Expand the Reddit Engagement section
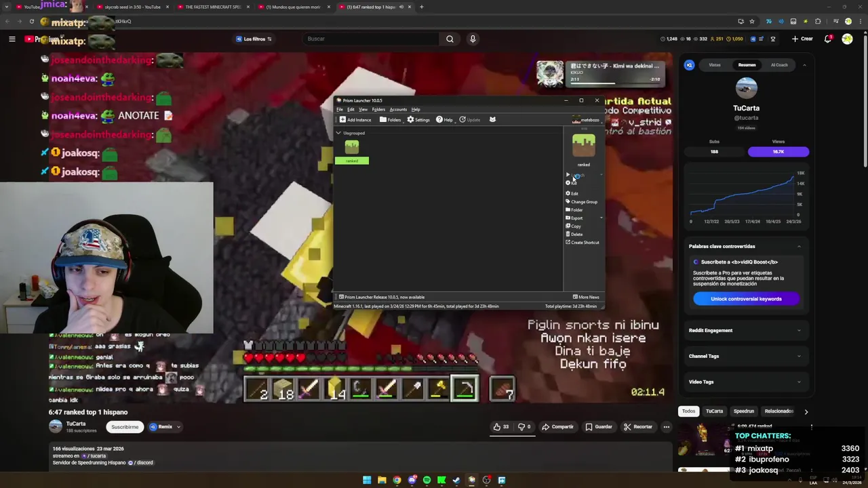This screenshot has width=868, height=488. coord(746,331)
